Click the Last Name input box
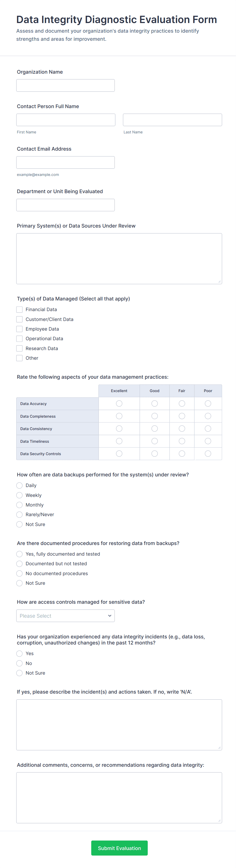The width and height of the screenshot is (236, 868). (x=172, y=120)
